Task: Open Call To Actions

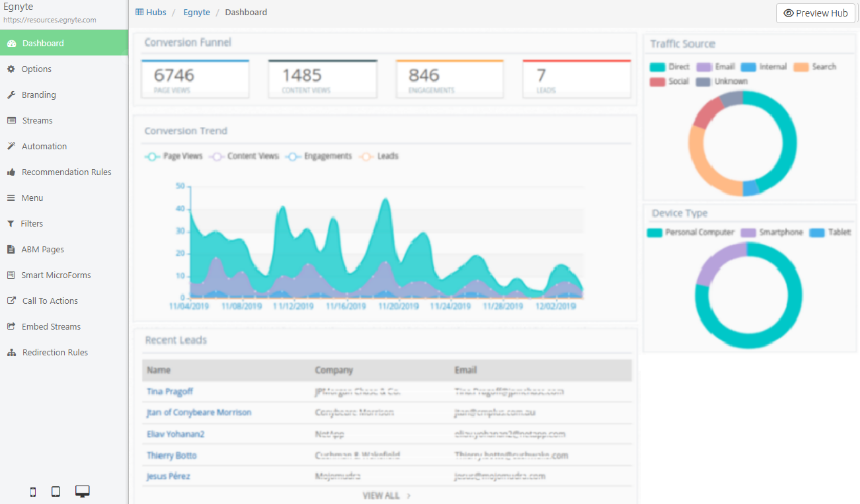Action: (x=64, y=301)
